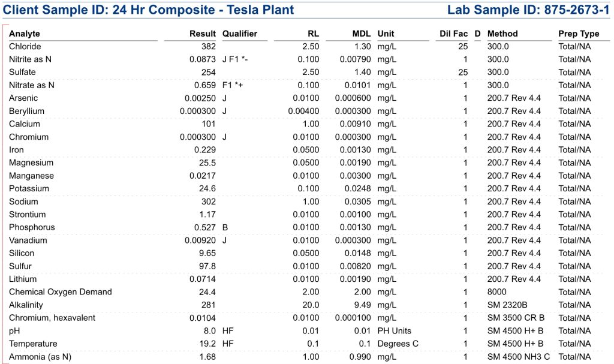Select the Degrees C unit for Temperature
The width and height of the screenshot is (614, 364).
tap(398, 344)
